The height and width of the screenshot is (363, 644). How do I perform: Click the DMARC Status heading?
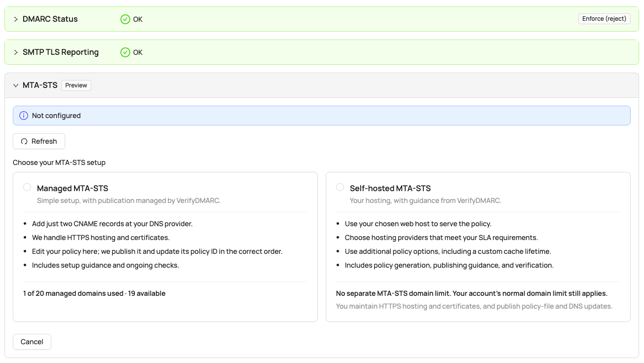tap(50, 19)
